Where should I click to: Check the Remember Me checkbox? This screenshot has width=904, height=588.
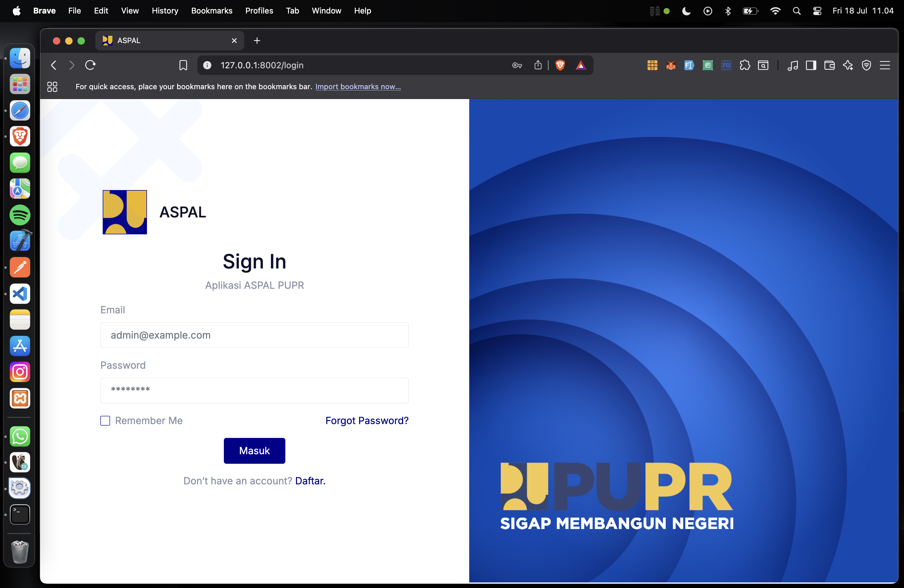tap(105, 420)
